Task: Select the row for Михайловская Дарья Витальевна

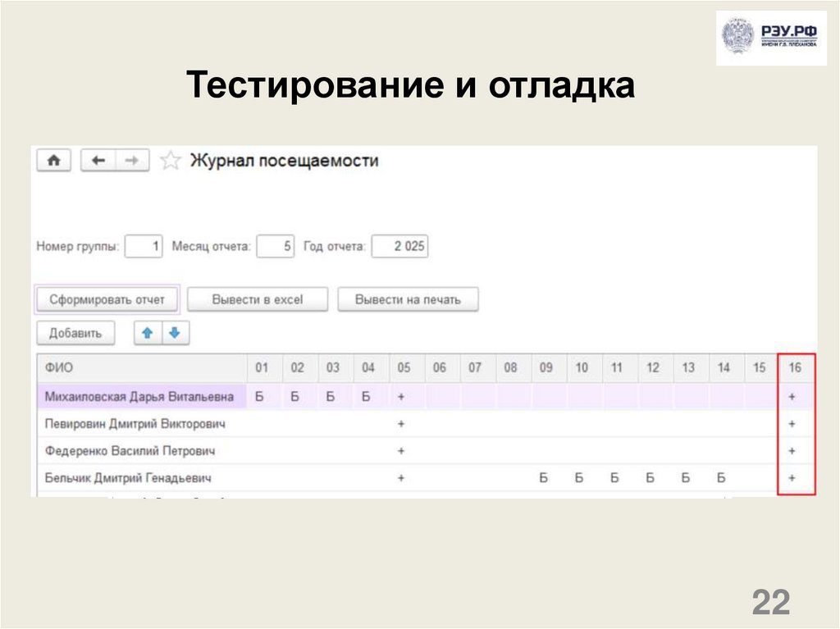Action: pos(139,395)
